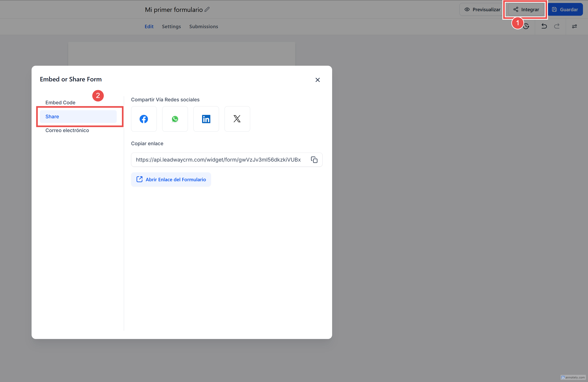The height and width of the screenshot is (382, 588).
Task: Switch to the Settings tab
Action: click(x=171, y=26)
